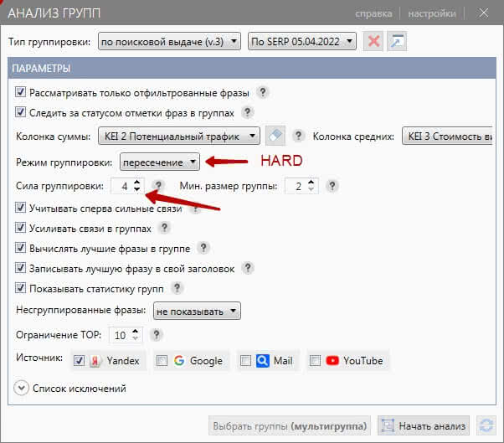
Task: Click the red X delete grouping icon
Action: click(373, 41)
